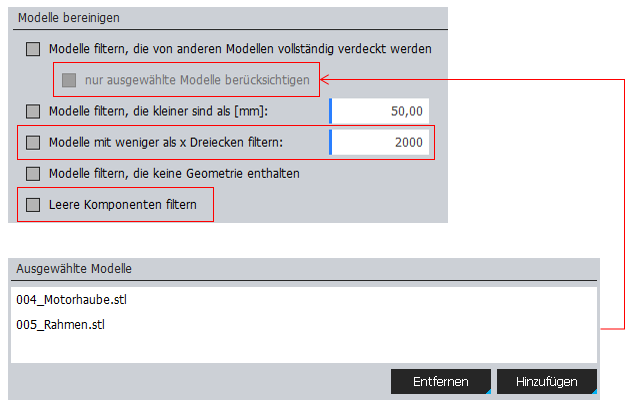The height and width of the screenshot is (410, 639).
Task: Select 005_Rahmen.stl in the list
Action: 61,325
